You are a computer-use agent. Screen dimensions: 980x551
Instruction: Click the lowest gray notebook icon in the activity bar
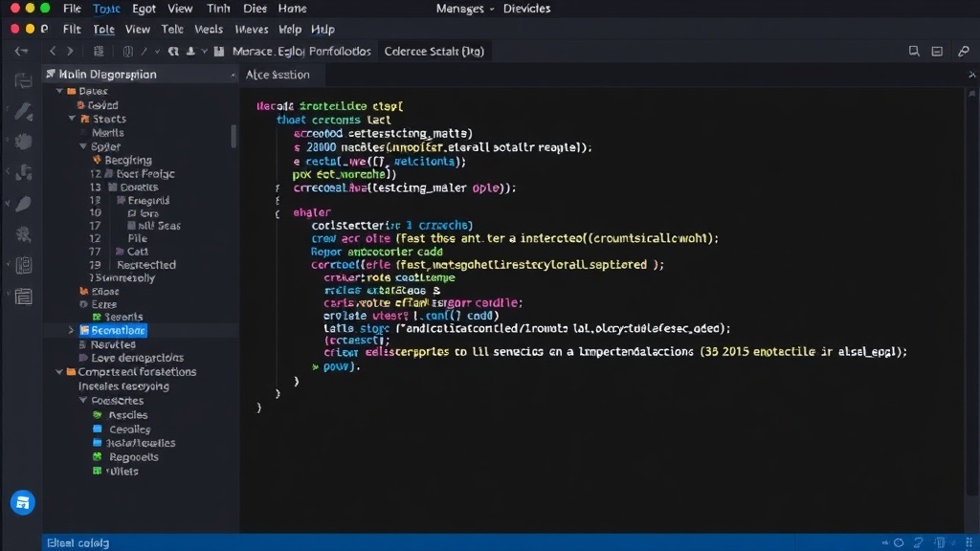pos(23,297)
